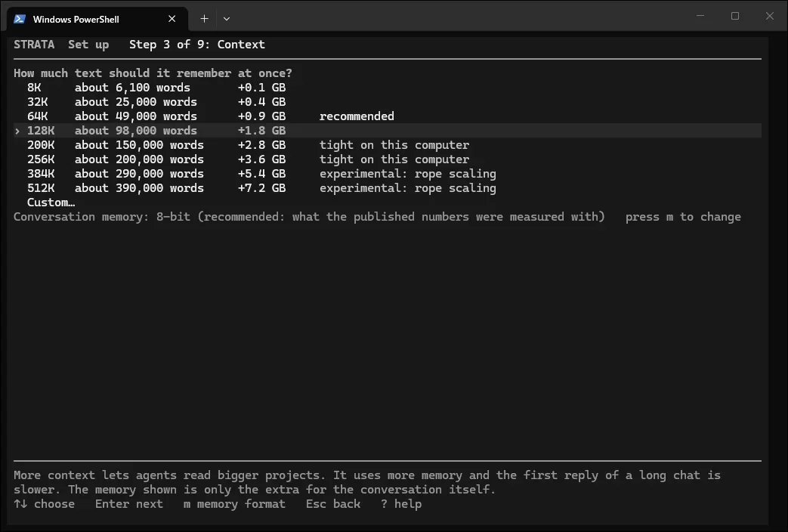Select the recommended 64K context option
The height and width of the screenshot is (532, 788).
[388, 116]
